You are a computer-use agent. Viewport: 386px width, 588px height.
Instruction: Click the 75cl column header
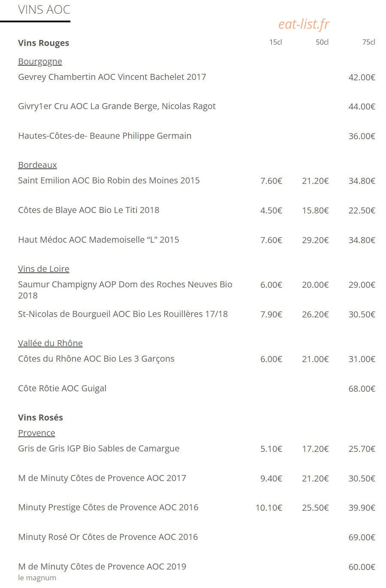(x=369, y=42)
